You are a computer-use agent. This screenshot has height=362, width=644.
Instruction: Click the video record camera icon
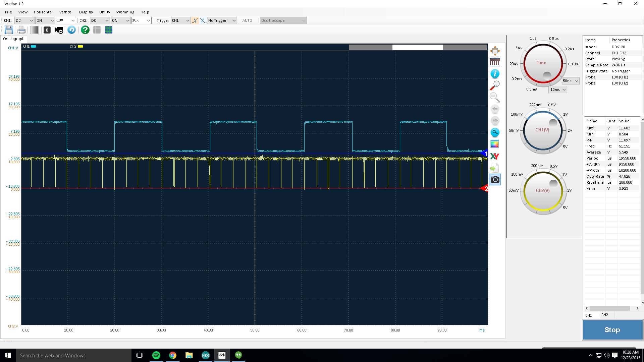point(59,30)
